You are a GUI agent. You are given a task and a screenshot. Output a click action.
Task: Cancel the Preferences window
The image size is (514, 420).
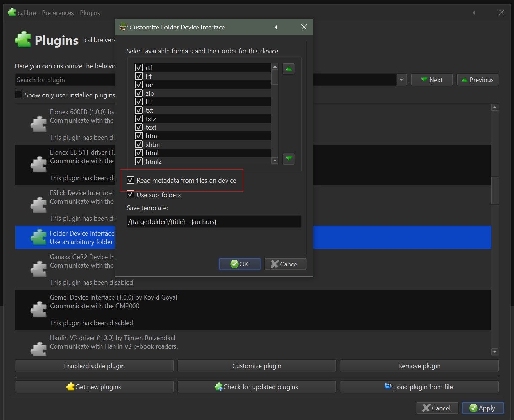click(x=437, y=408)
